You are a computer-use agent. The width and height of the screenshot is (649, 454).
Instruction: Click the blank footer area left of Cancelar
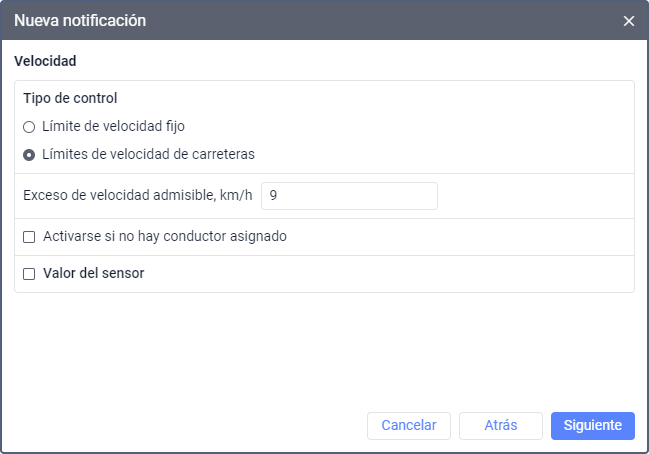point(180,425)
